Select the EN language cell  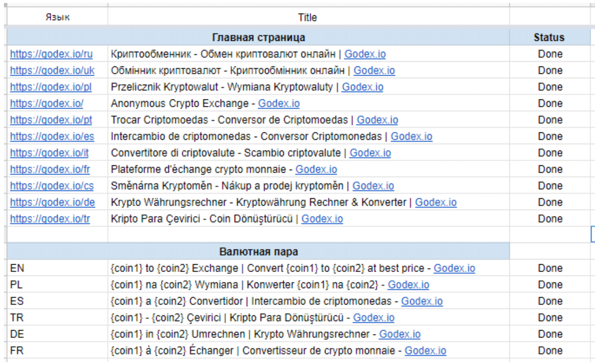point(57,269)
